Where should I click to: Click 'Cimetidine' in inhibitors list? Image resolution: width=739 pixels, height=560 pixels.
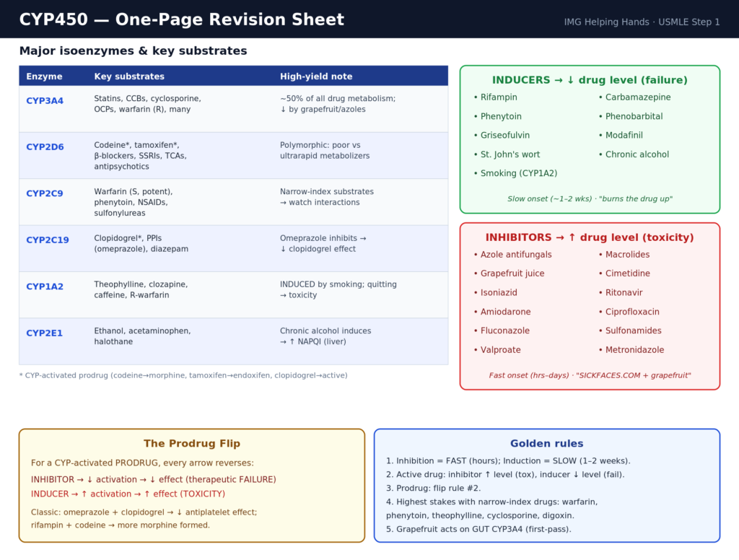tap(624, 274)
